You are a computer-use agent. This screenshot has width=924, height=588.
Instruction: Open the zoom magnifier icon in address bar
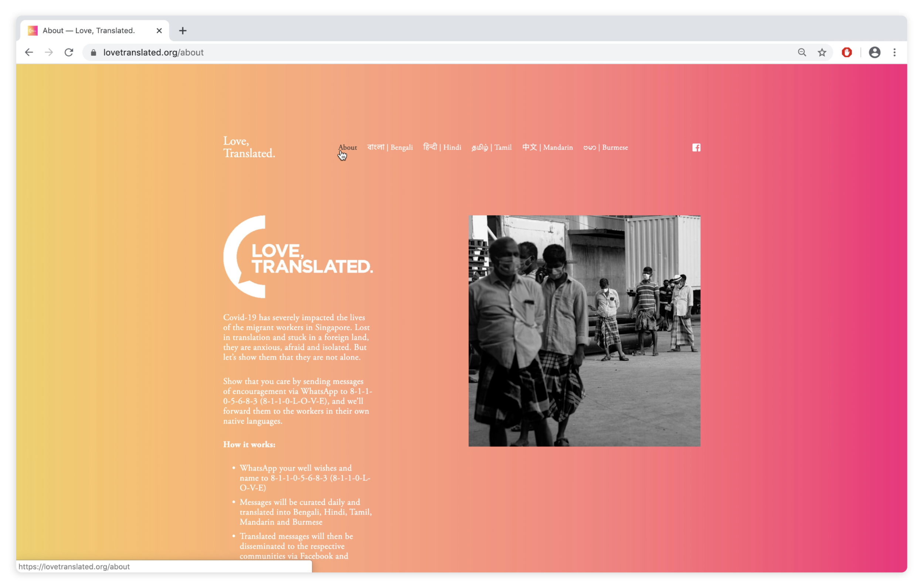[802, 52]
